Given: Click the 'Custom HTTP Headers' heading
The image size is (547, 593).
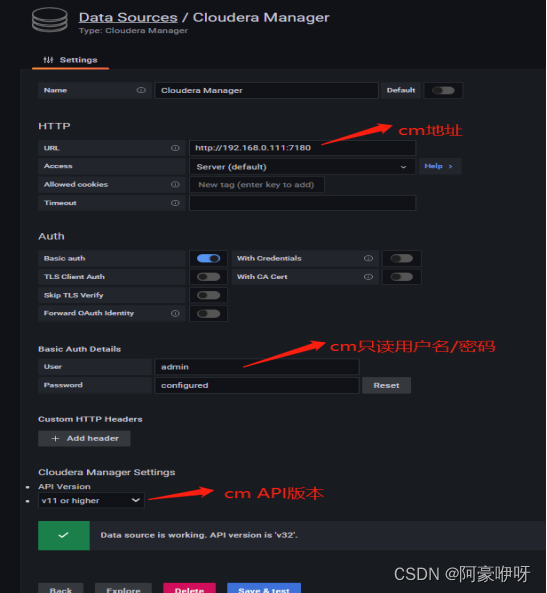Looking at the screenshot, I should tap(90, 419).
